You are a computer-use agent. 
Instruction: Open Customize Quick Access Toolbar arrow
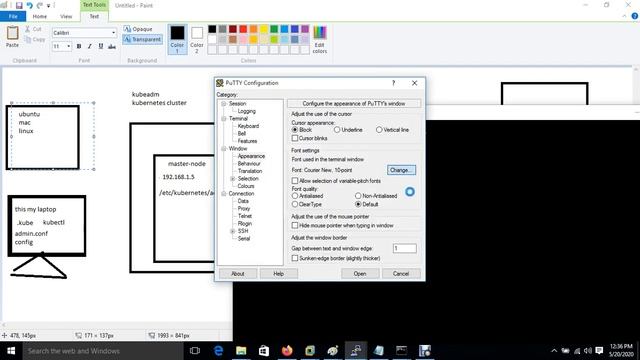tap(49, 6)
